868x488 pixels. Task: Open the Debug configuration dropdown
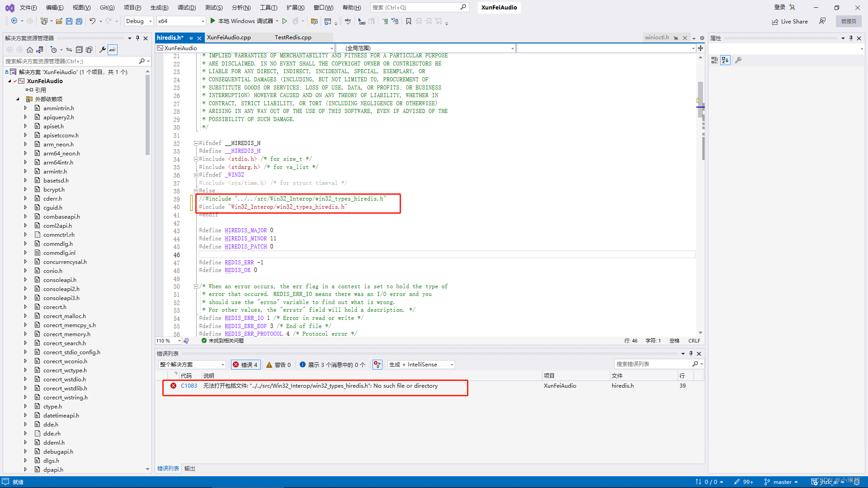click(139, 21)
